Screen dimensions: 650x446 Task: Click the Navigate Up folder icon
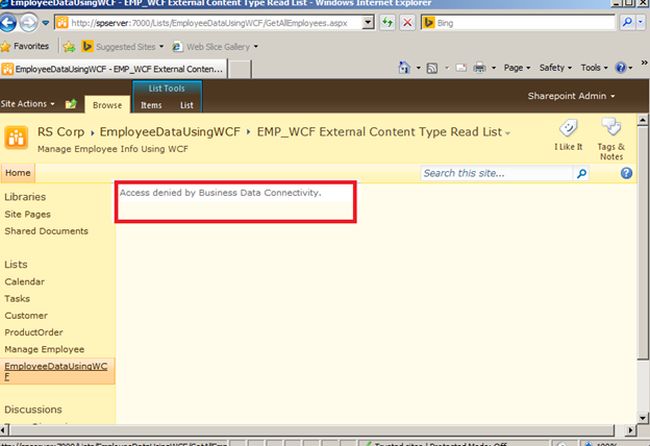71,104
